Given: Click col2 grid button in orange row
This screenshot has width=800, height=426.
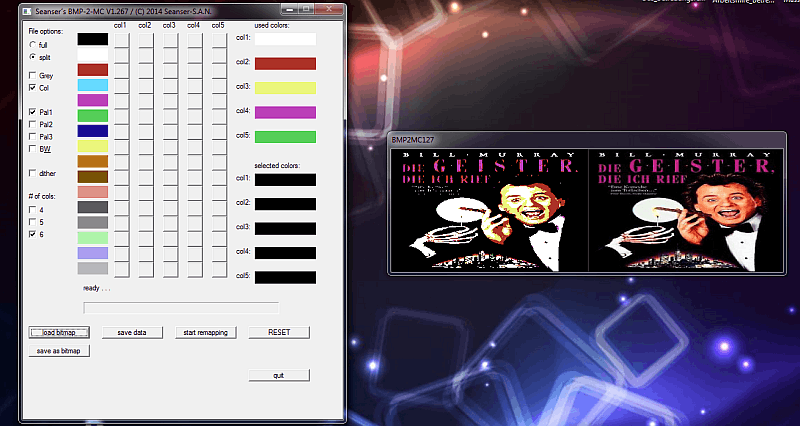Looking at the screenshot, I should coord(146,163).
